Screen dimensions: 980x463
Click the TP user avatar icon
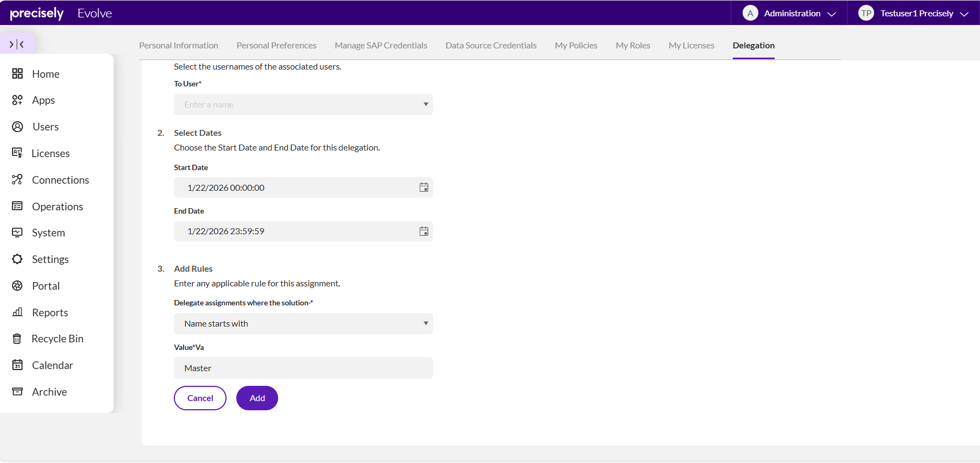866,13
